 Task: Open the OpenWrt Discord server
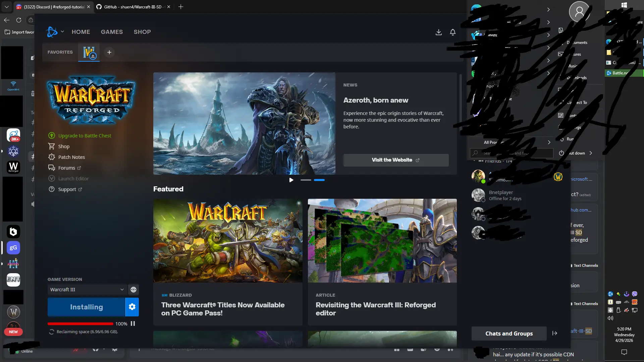[13, 86]
